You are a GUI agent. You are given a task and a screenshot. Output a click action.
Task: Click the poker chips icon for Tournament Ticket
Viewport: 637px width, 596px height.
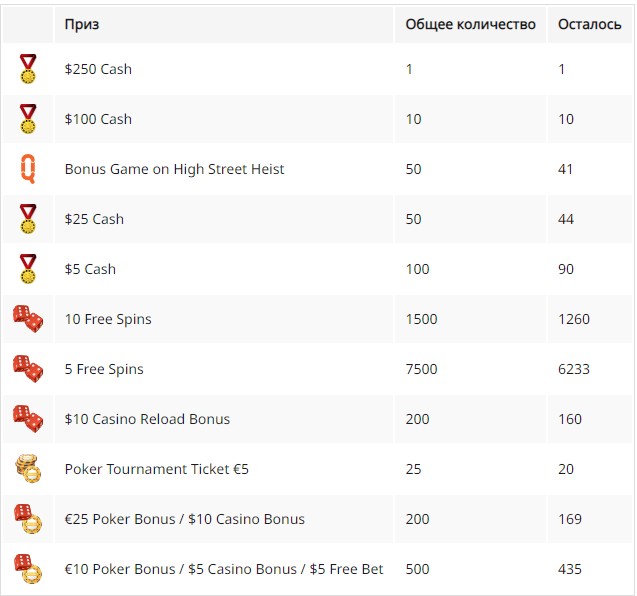click(28, 469)
